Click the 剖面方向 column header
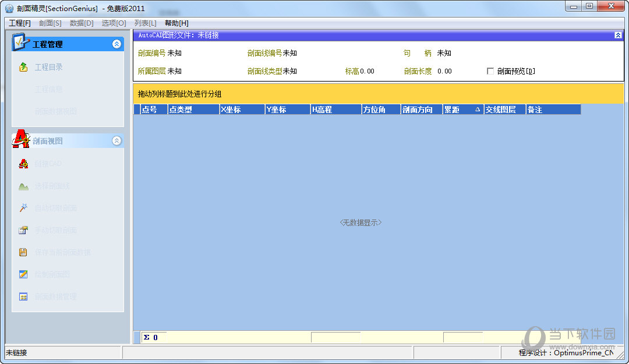 (422, 109)
